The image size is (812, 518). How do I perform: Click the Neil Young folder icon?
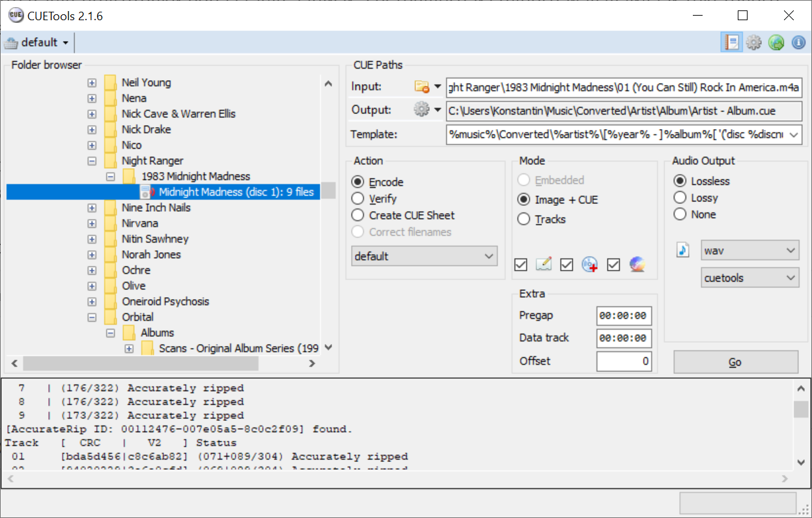(x=110, y=83)
